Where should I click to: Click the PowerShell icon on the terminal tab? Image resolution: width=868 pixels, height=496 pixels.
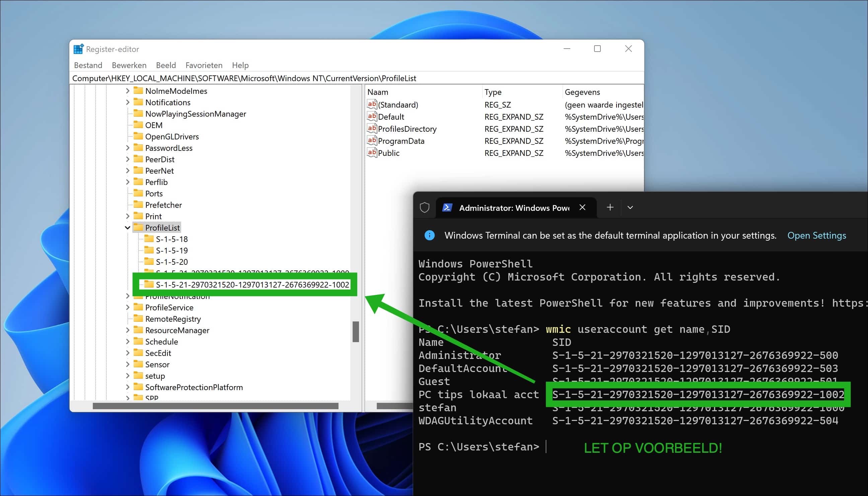point(447,207)
